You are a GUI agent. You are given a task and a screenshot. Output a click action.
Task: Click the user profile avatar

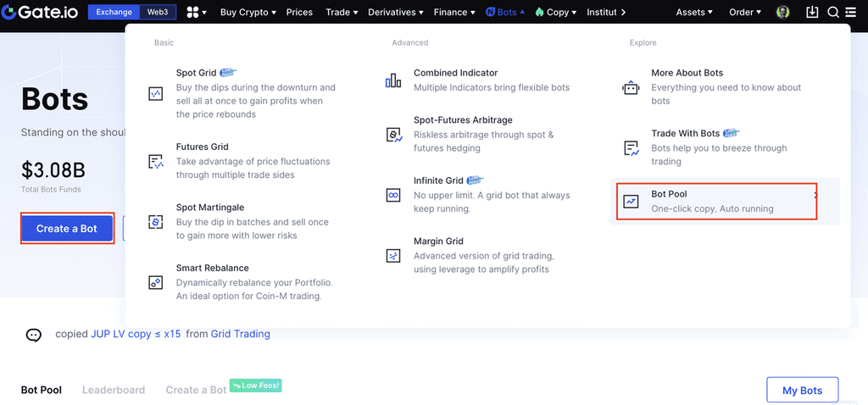point(783,13)
